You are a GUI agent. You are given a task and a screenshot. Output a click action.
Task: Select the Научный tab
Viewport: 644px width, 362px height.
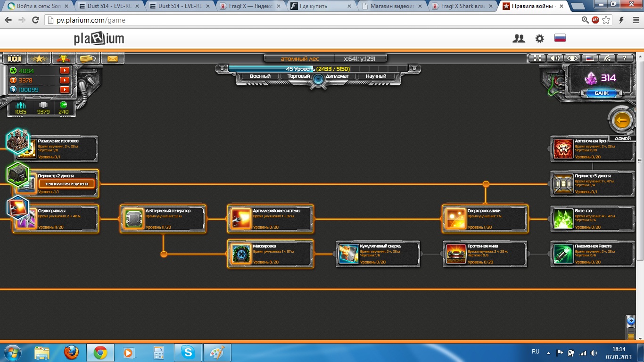tap(376, 76)
